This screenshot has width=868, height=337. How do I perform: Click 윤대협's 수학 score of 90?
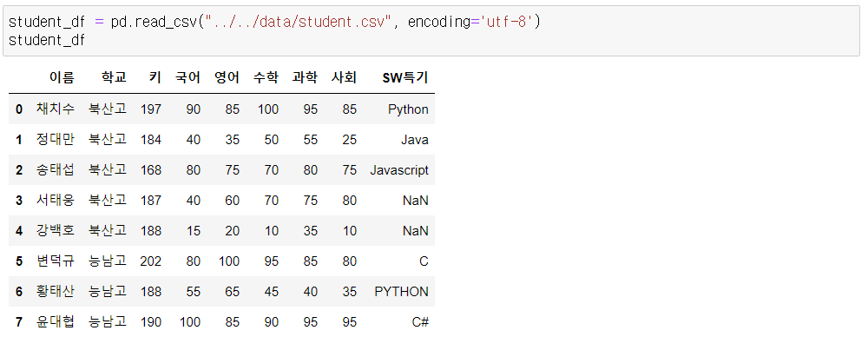pyautogui.click(x=272, y=322)
